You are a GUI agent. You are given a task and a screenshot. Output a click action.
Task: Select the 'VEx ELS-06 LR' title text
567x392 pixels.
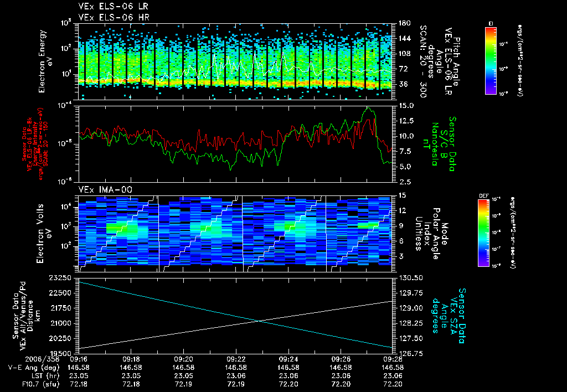113,6
